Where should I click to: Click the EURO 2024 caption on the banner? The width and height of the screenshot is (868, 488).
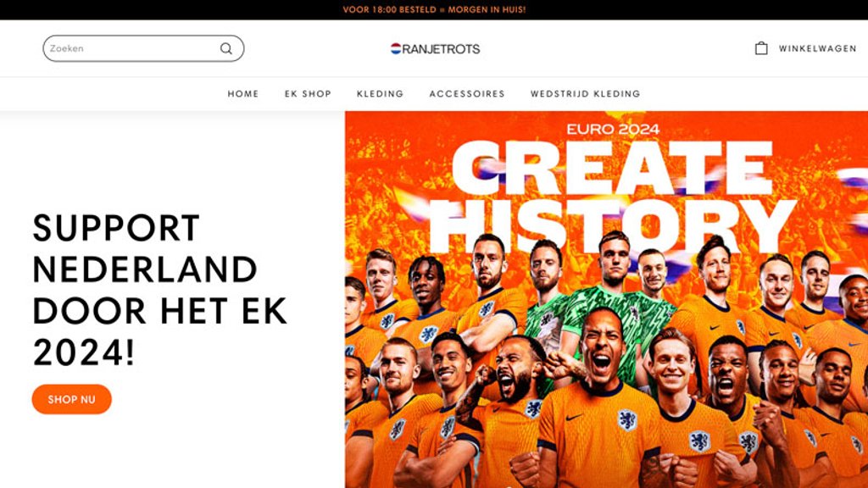pos(613,130)
